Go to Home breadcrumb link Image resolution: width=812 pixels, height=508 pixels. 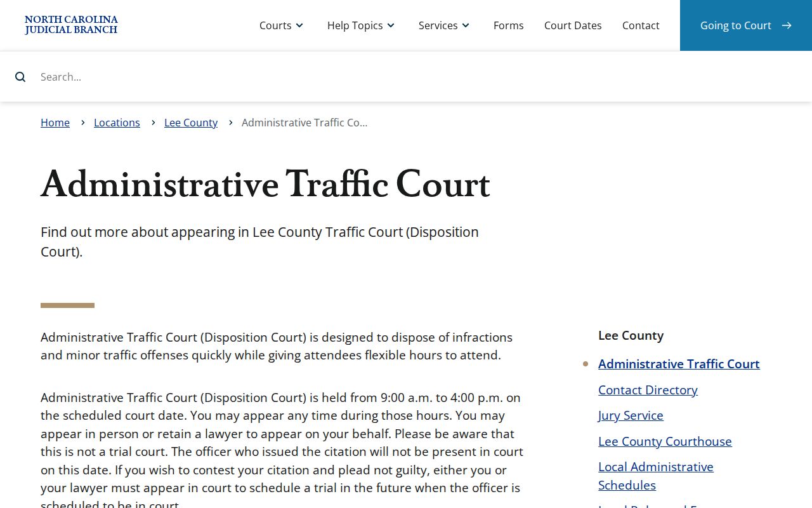point(55,123)
